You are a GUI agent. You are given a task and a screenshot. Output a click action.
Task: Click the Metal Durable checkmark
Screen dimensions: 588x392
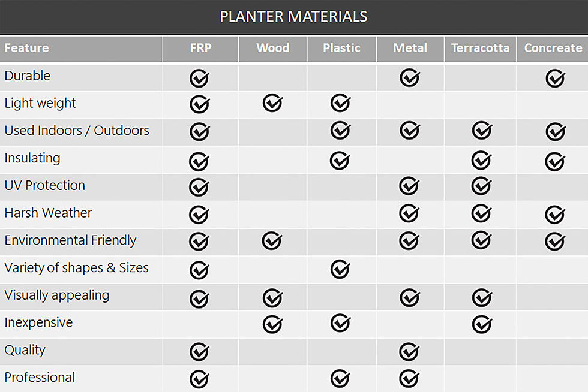(410, 78)
